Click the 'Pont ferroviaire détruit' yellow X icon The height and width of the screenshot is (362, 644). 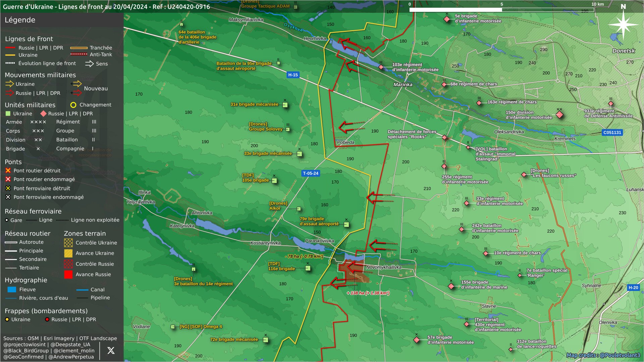8,188
